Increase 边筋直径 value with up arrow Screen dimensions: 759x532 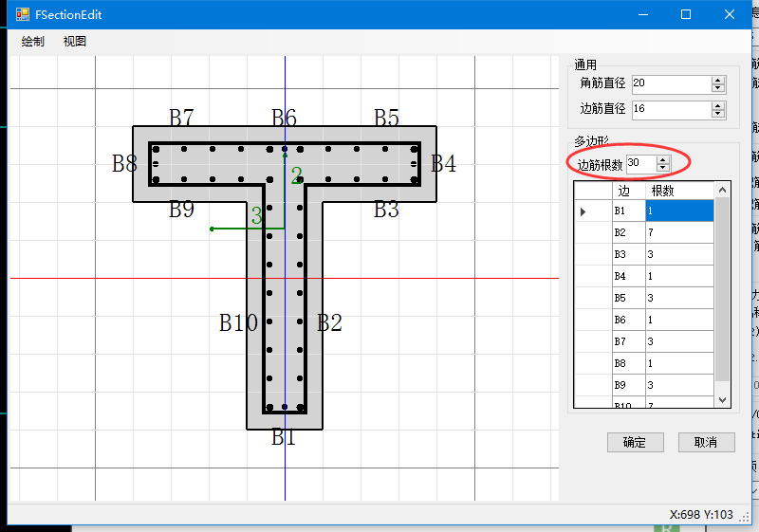coord(718,105)
